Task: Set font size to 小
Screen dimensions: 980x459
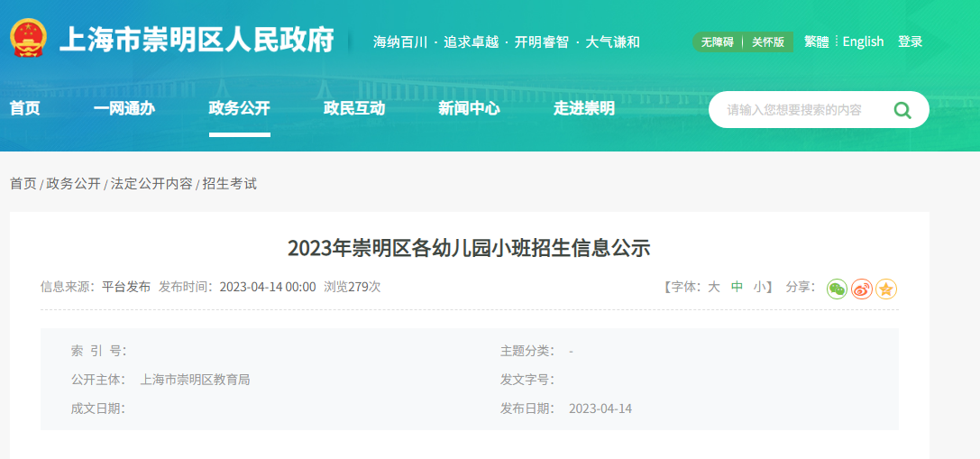Action: tap(759, 287)
